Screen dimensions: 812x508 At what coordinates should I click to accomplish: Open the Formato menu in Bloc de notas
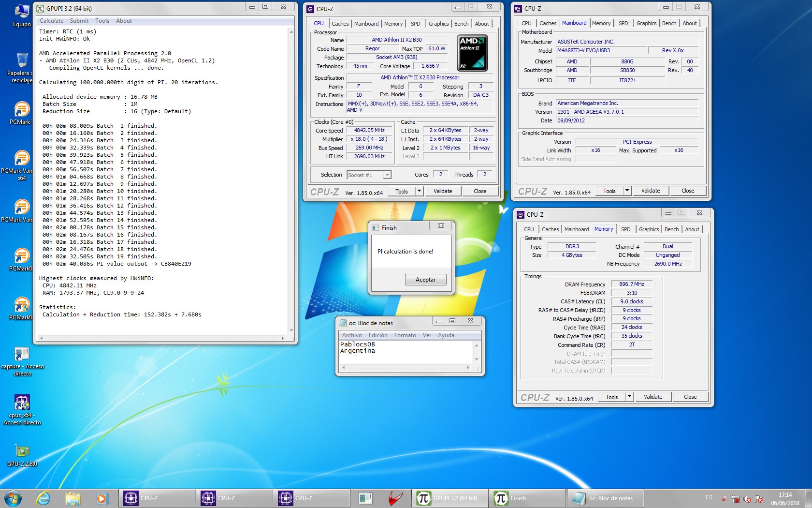[x=405, y=335]
